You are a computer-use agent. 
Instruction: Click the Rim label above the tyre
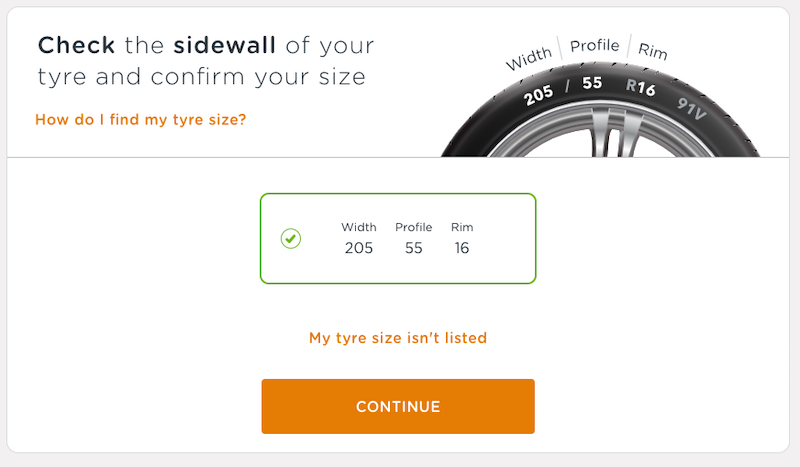coord(653,51)
